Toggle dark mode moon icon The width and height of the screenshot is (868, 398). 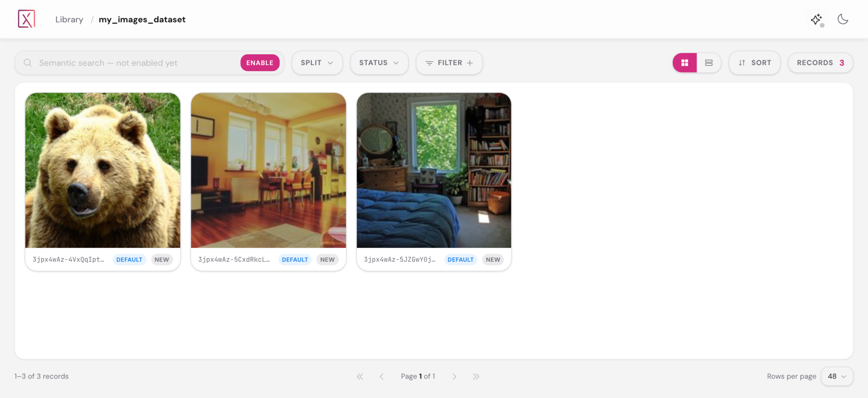pos(843,19)
